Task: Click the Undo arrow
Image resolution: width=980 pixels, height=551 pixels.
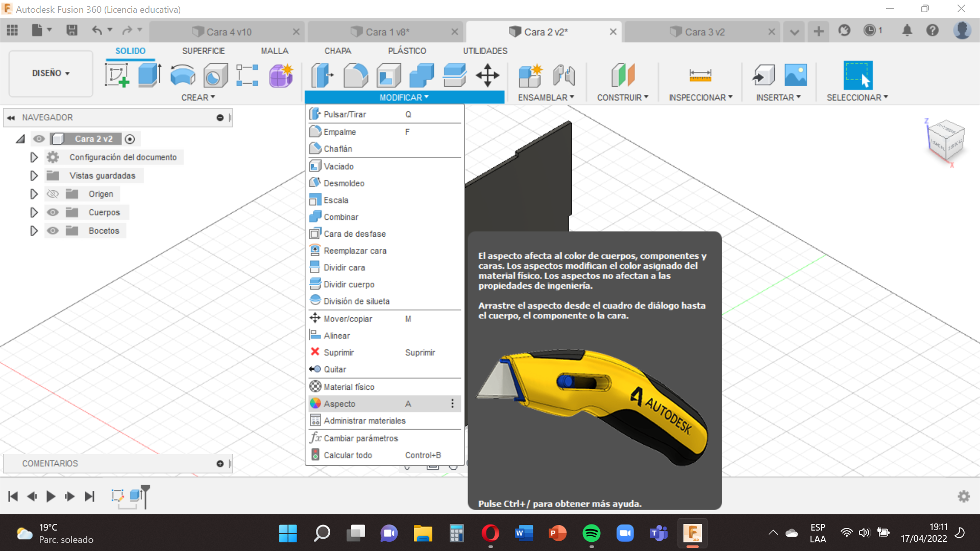Action: [x=96, y=31]
